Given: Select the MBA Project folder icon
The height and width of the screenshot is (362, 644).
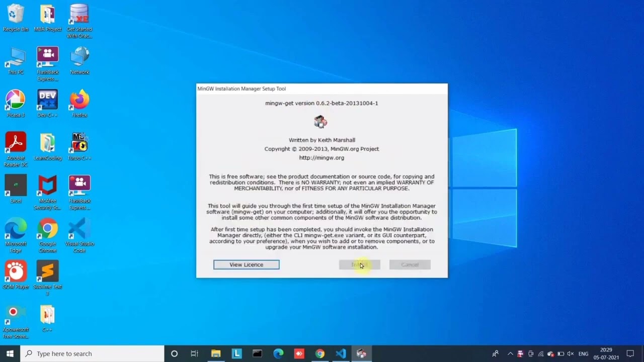Looking at the screenshot, I should click(x=47, y=18).
